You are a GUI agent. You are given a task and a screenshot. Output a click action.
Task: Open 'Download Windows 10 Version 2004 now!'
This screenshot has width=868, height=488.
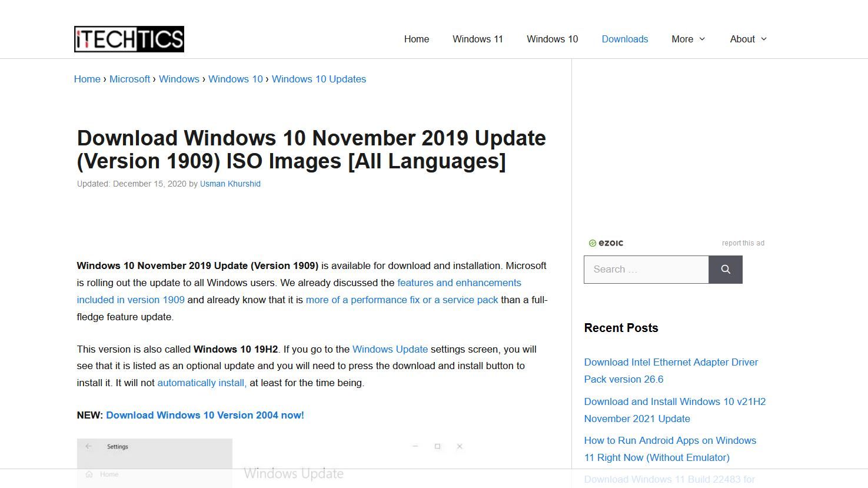tap(205, 415)
